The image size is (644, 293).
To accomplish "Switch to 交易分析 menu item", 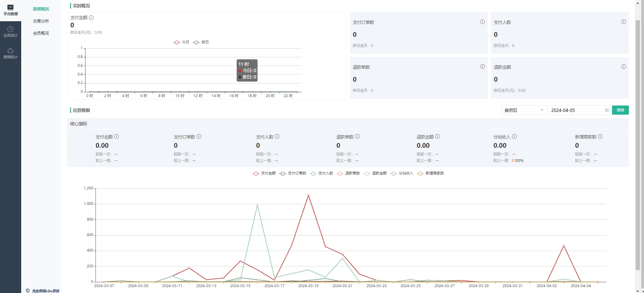I will point(41,21).
